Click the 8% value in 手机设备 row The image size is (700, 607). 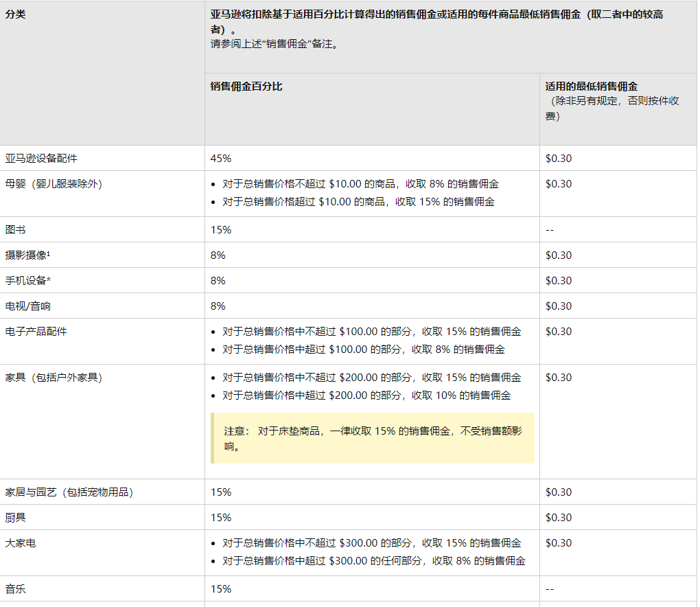pyautogui.click(x=218, y=281)
